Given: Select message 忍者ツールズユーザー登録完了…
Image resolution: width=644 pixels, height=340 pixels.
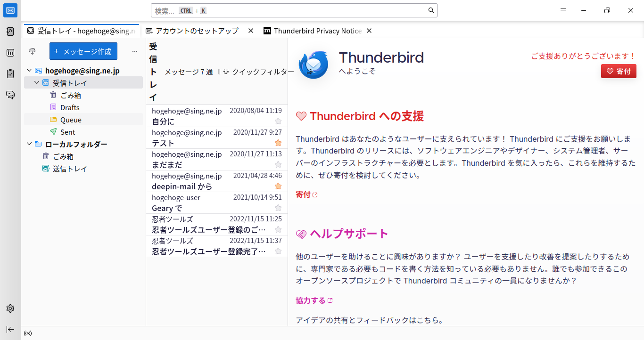Looking at the screenshot, I should [x=216, y=246].
